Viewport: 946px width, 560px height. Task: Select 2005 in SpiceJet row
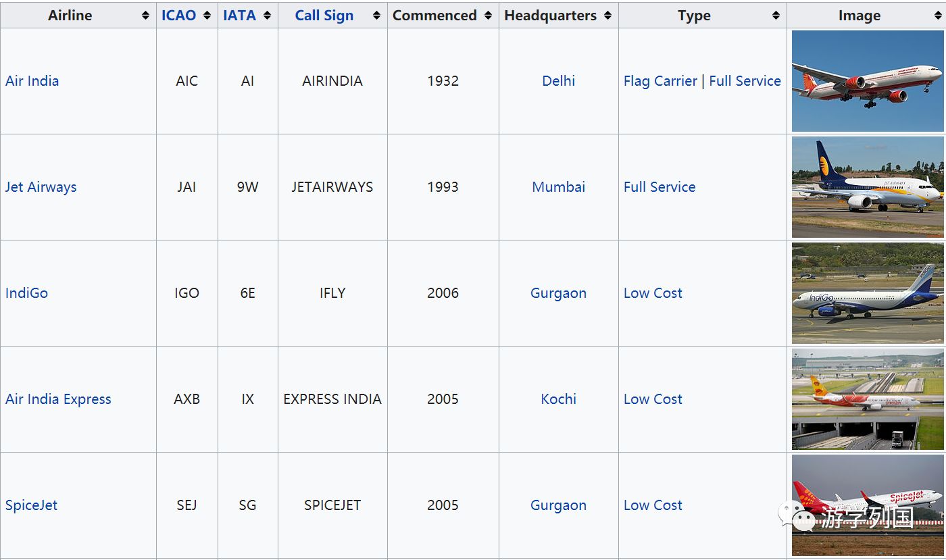[443, 505]
